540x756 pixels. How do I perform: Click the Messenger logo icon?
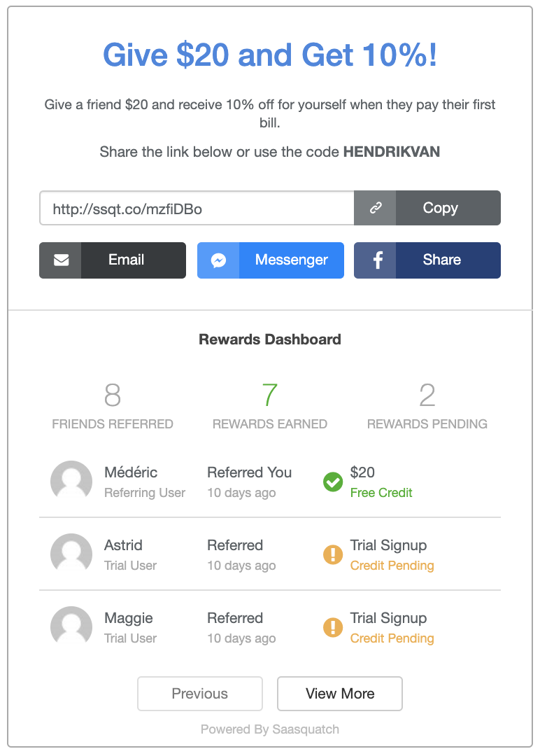[x=218, y=260]
